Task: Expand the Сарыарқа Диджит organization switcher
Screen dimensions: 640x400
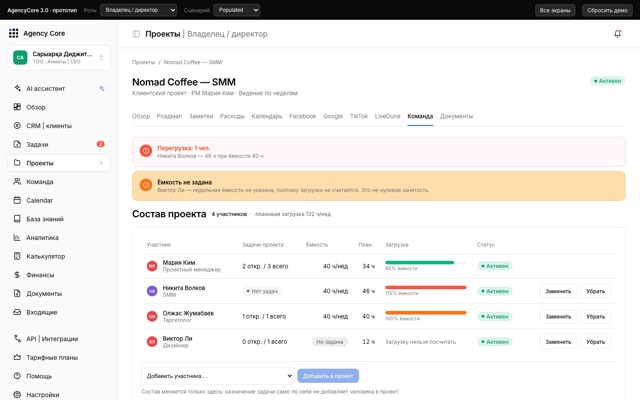Action: pyautogui.click(x=59, y=58)
